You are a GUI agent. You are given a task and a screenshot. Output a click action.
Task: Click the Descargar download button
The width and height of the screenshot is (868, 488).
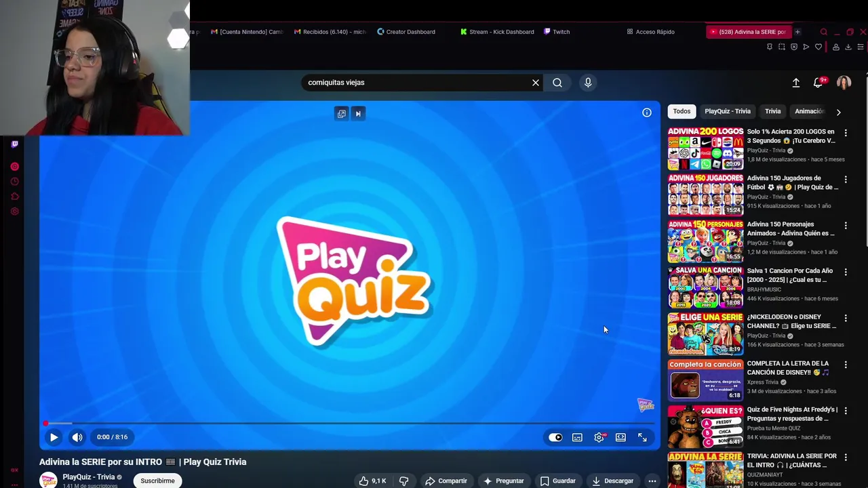click(612, 481)
